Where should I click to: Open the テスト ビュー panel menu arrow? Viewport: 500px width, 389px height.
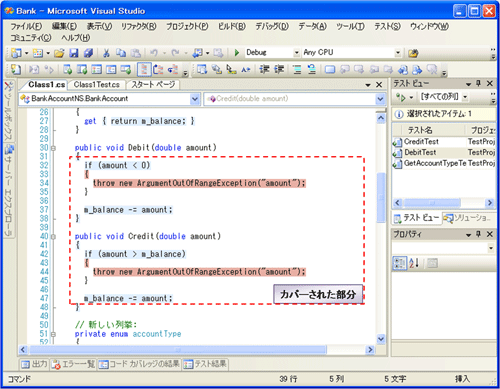tap(468, 84)
